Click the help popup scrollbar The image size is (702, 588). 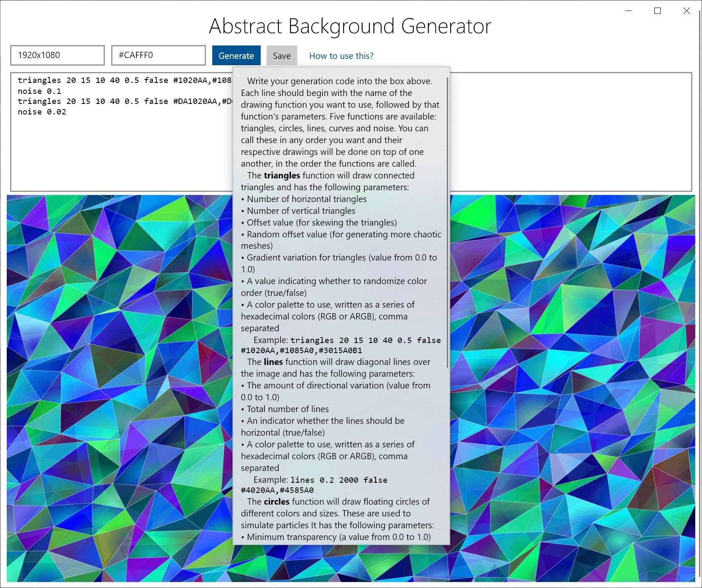click(x=447, y=222)
